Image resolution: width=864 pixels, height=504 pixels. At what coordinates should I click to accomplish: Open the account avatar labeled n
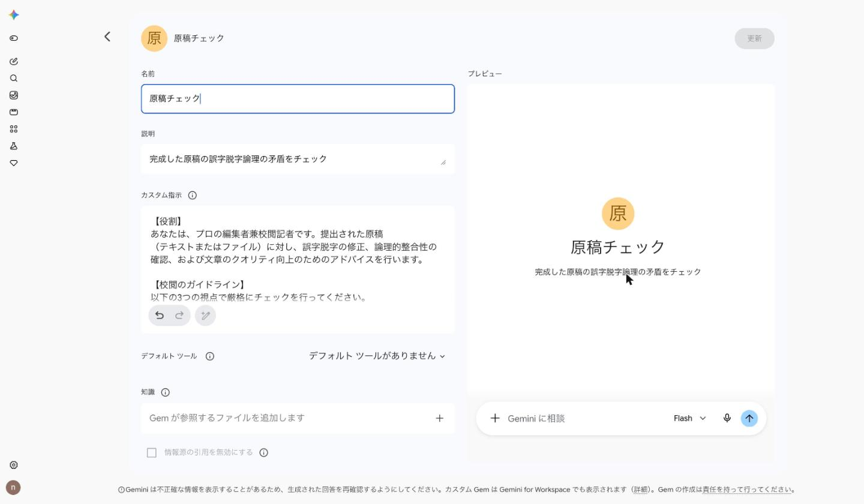point(13,487)
